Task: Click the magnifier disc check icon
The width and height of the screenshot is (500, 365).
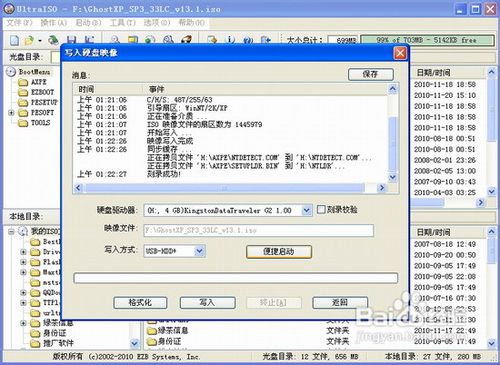Action: pos(115,40)
